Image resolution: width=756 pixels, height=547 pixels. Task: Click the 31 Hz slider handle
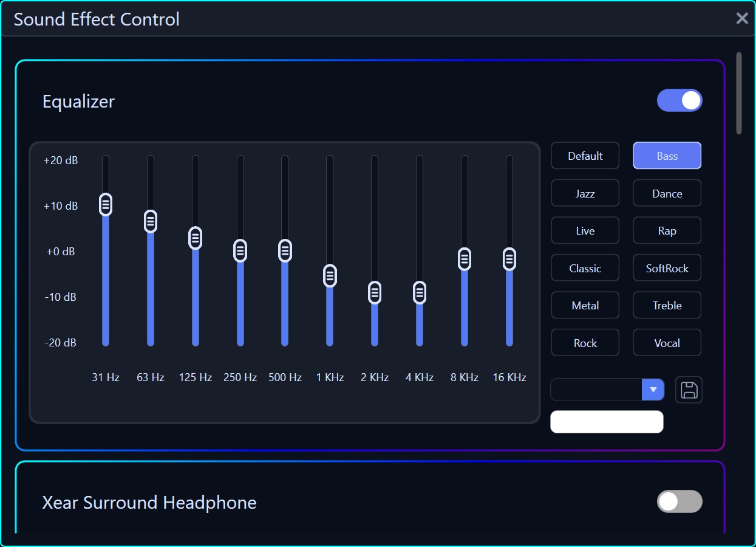pos(106,205)
